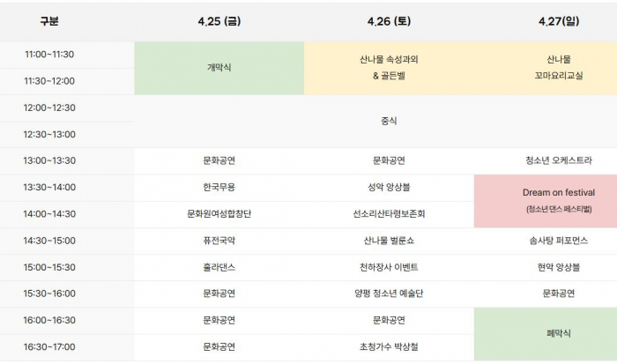The image size is (617, 364).
Task: Select the 천하장사 이벤트 entry
Action: pos(389,267)
